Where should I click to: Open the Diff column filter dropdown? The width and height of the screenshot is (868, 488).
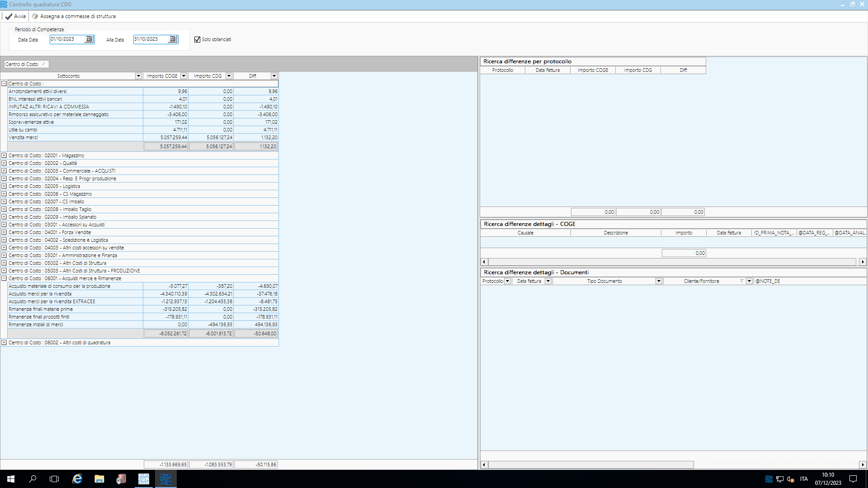(x=274, y=76)
